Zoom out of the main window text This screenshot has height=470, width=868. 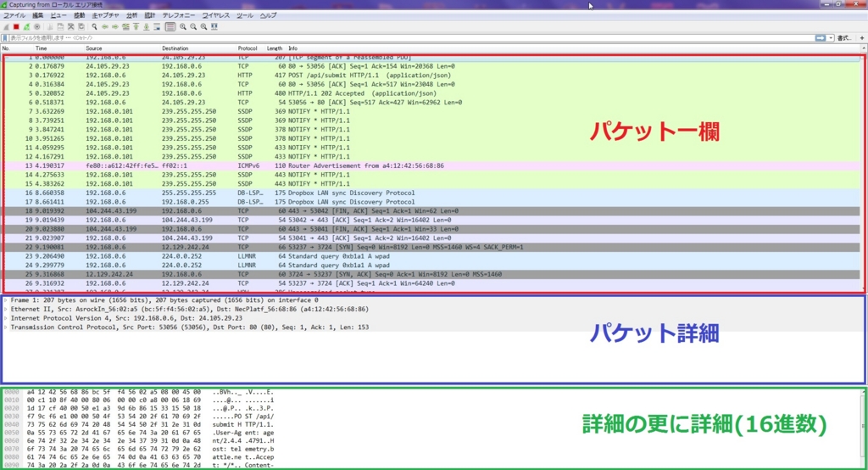click(x=193, y=26)
